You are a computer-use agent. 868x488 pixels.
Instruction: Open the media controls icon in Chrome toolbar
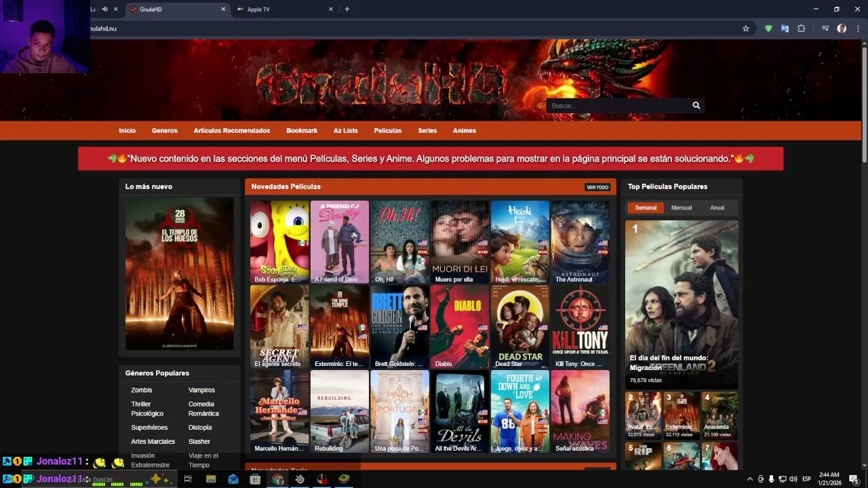pos(825,28)
